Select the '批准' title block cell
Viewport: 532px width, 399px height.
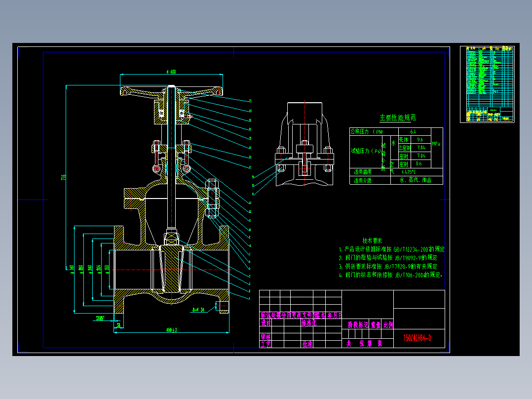pos(307,344)
